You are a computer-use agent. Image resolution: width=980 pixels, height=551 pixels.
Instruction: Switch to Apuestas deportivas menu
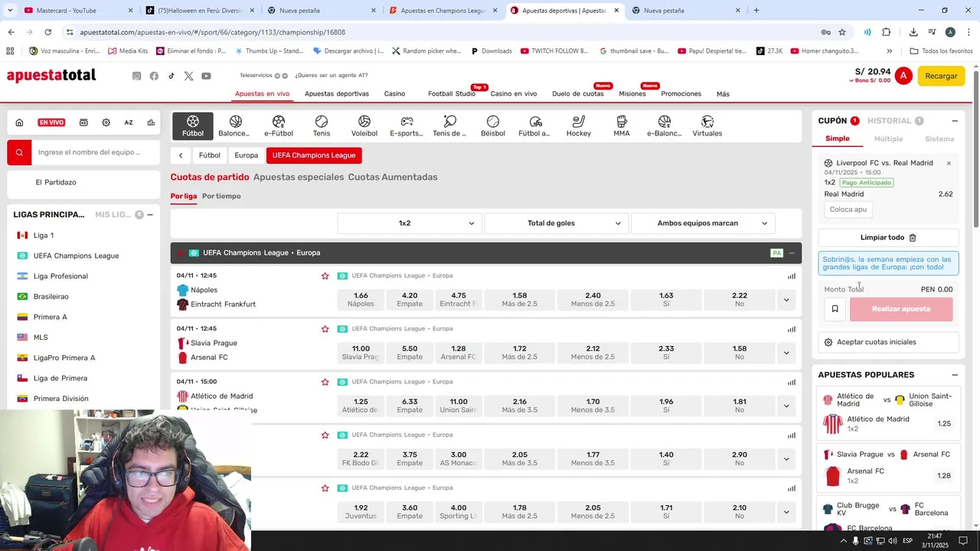[x=337, y=93]
